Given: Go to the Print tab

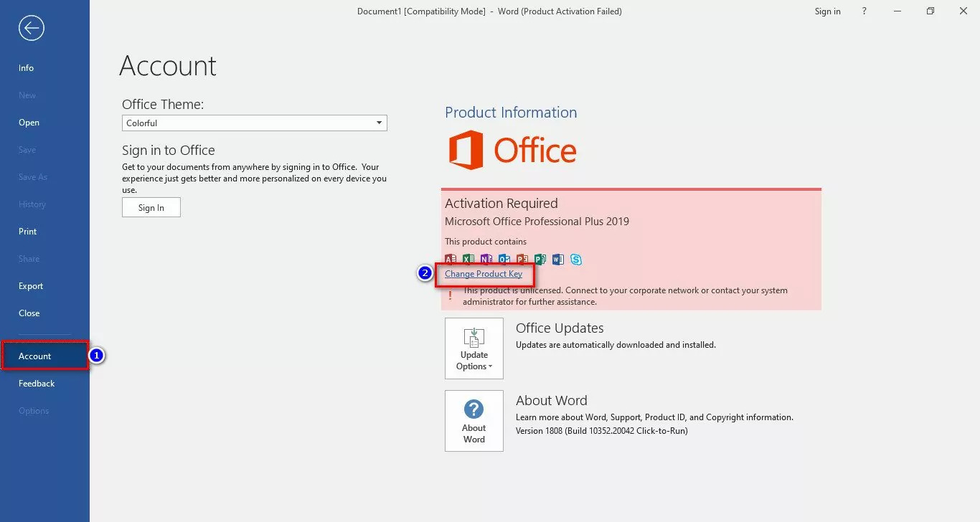Looking at the screenshot, I should point(44,232).
